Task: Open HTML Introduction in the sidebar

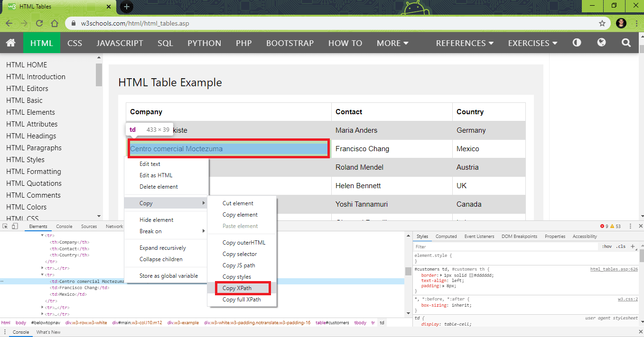Action: coord(36,76)
